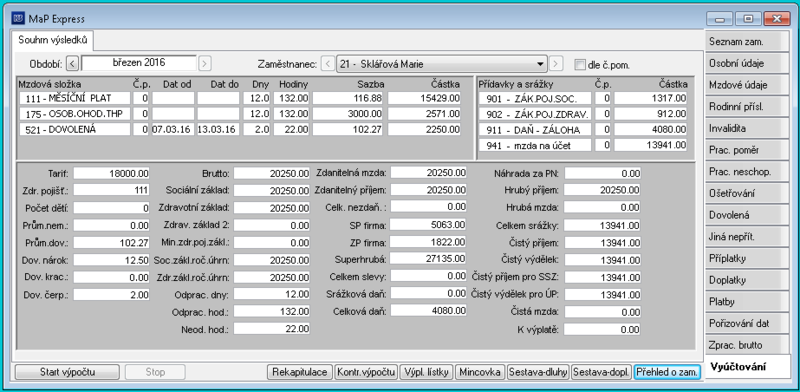Viewport: 800px width, 392px height.
Task: Close the MaP Express window
Action: point(777,19)
